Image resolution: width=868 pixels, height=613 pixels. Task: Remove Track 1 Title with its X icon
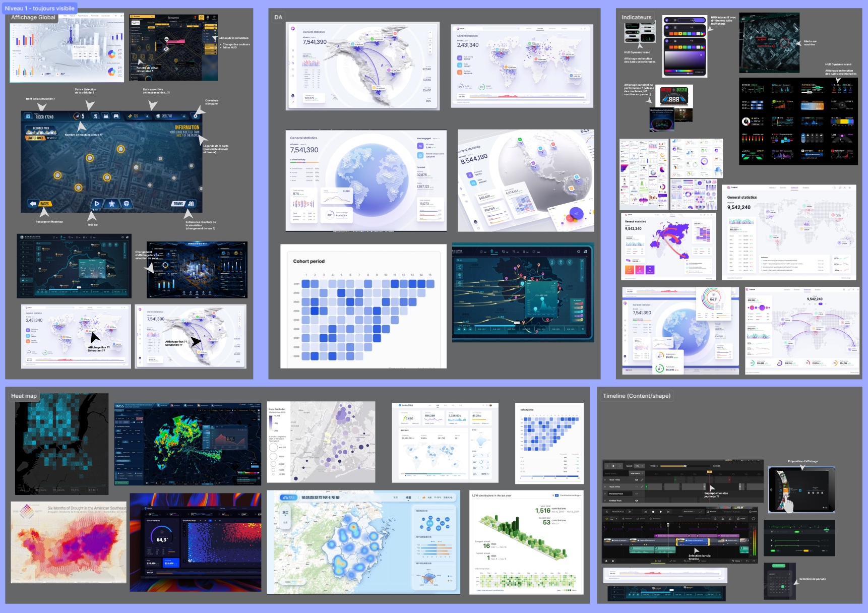[605, 480]
